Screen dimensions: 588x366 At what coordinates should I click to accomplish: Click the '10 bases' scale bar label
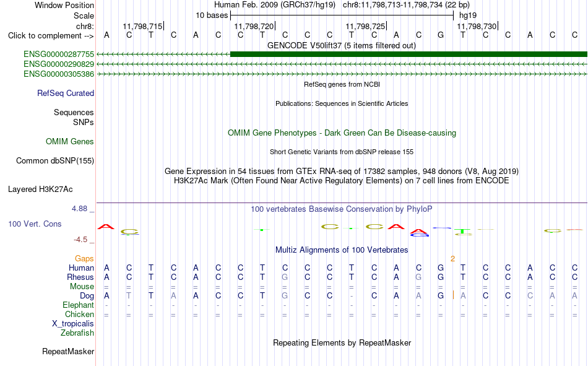tap(212, 15)
